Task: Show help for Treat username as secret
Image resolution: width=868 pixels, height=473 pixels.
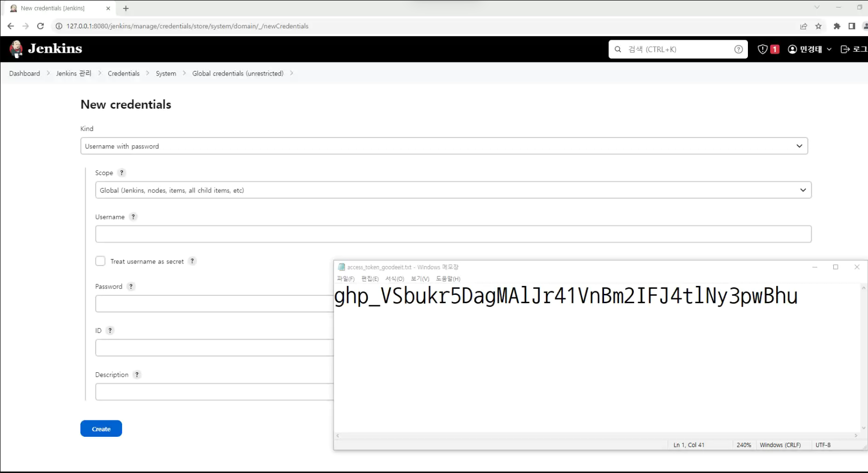Action: pyautogui.click(x=192, y=261)
